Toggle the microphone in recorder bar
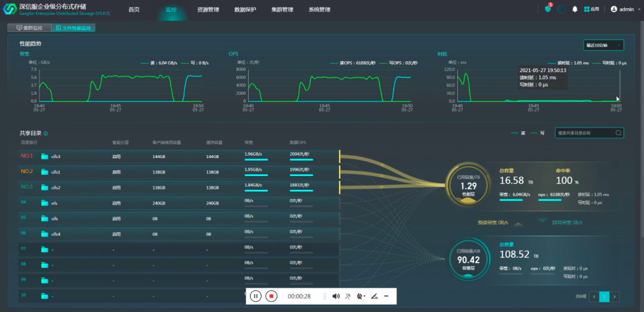Screen dimensions: 644x312 [348, 296]
